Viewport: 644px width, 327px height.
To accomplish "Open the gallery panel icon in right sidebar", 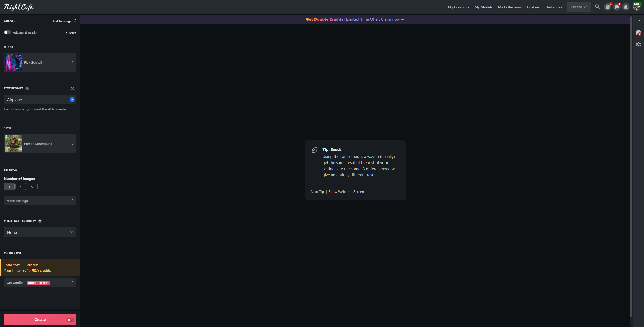I will click(638, 20).
